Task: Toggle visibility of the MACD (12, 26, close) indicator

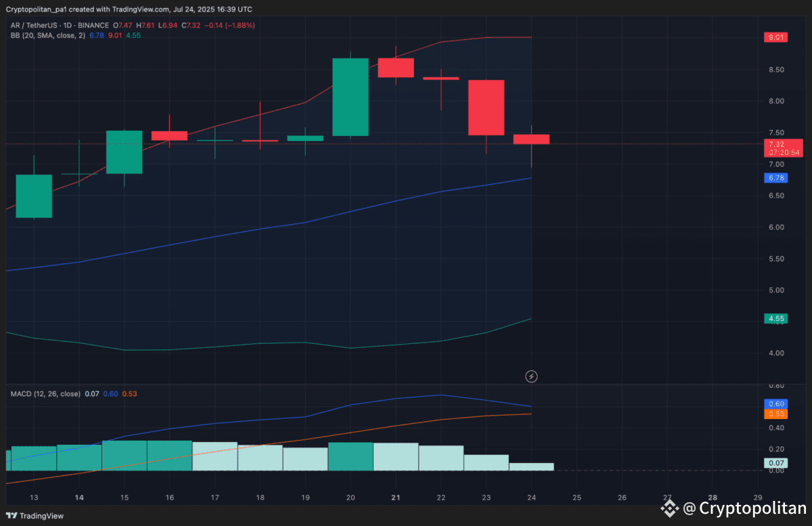Action: (x=46, y=393)
